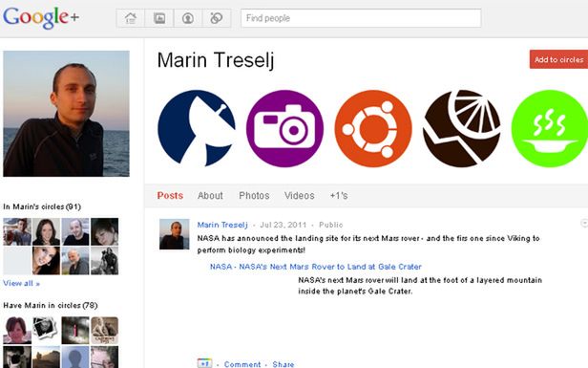Open the dark-haired woman avatar in top row
The image size is (588, 368).
46,231
